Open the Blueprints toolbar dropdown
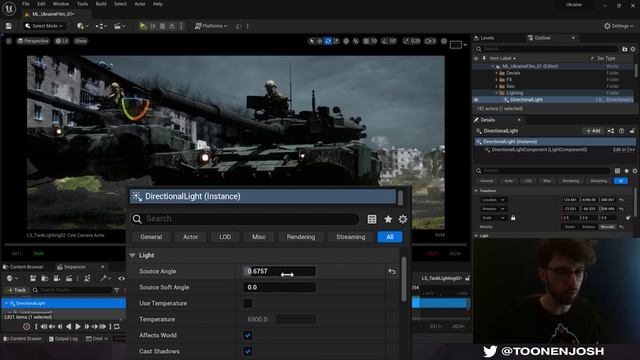This screenshot has height=360, width=640. tap(101, 26)
